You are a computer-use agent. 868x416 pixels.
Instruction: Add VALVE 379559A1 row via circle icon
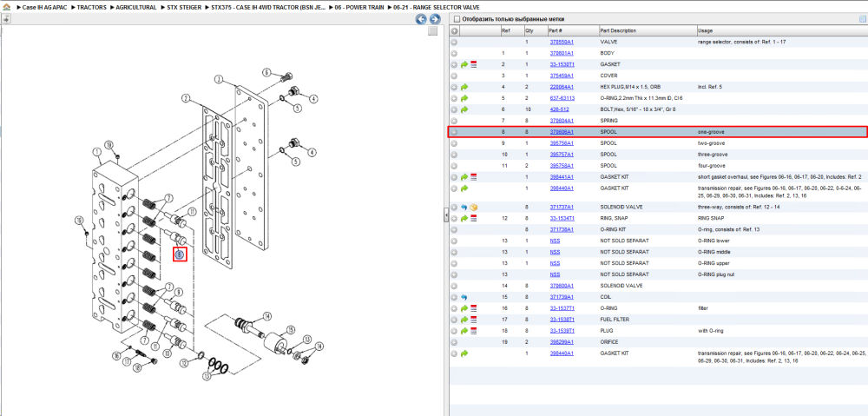[454, 42]
